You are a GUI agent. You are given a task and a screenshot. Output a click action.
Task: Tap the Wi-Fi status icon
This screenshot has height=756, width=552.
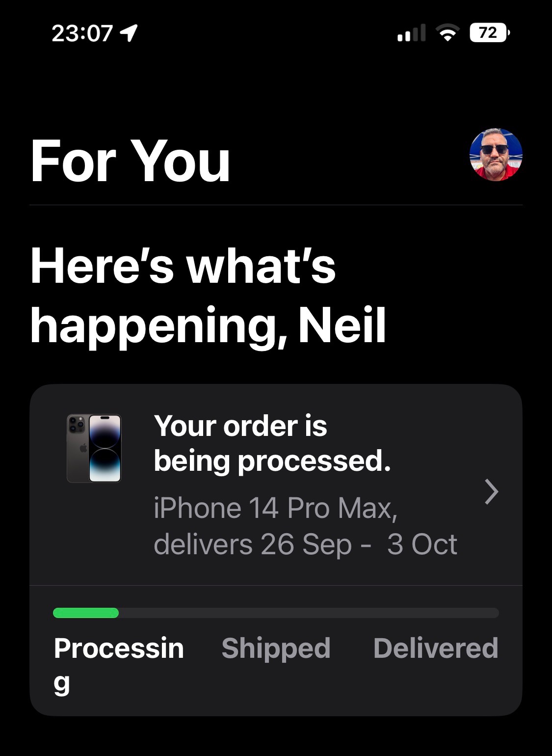coord(447,33)
